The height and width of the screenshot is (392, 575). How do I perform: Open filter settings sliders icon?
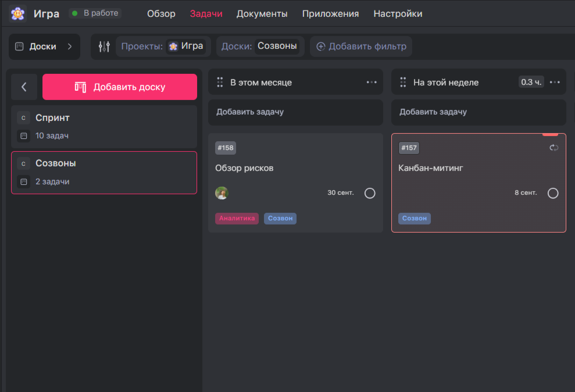(104, 47)
